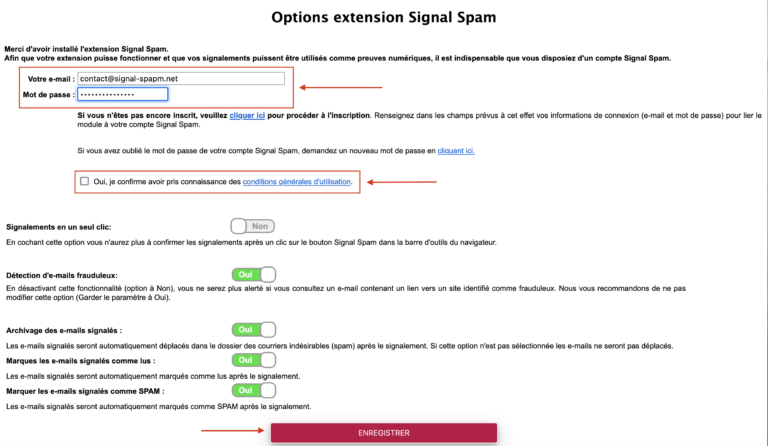Enable the Signalements en un seul clic toggle

point(253,226)
